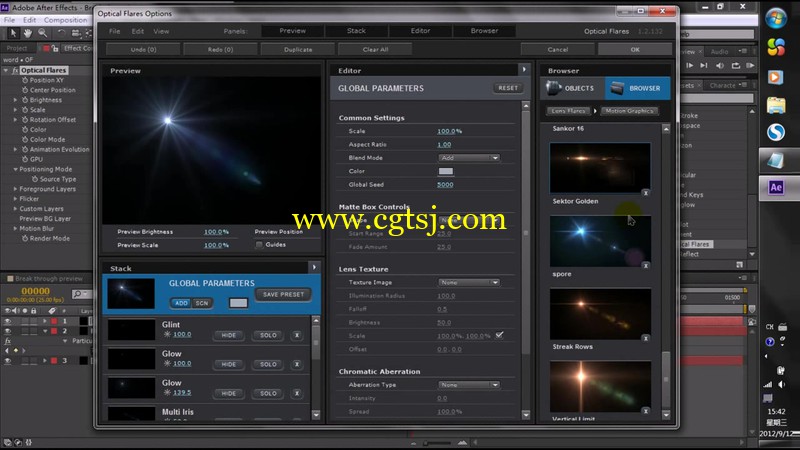The height and width of the screenshot is (450, 800).
Task: Open the Optical Flares View menu
Action: click(x=161, y=31)
